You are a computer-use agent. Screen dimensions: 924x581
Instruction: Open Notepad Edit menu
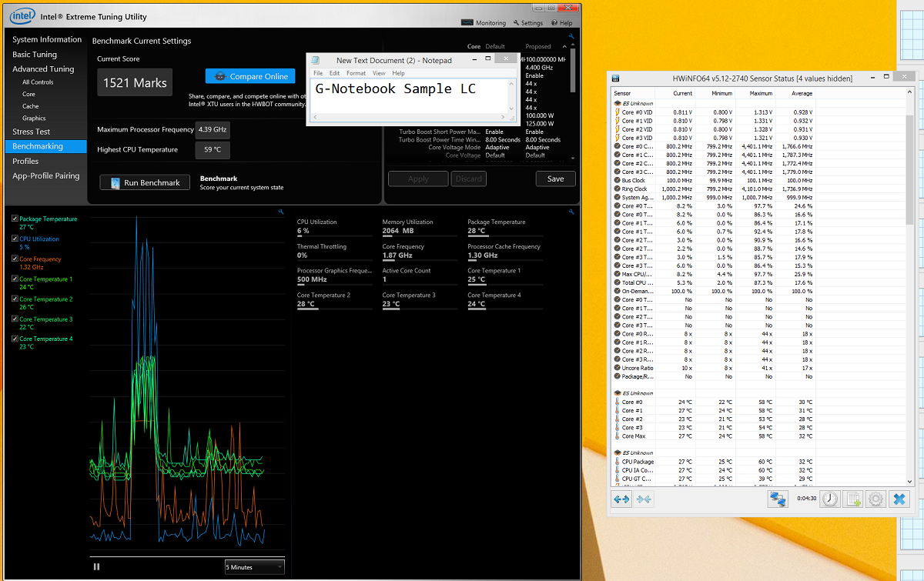point(335,73)
